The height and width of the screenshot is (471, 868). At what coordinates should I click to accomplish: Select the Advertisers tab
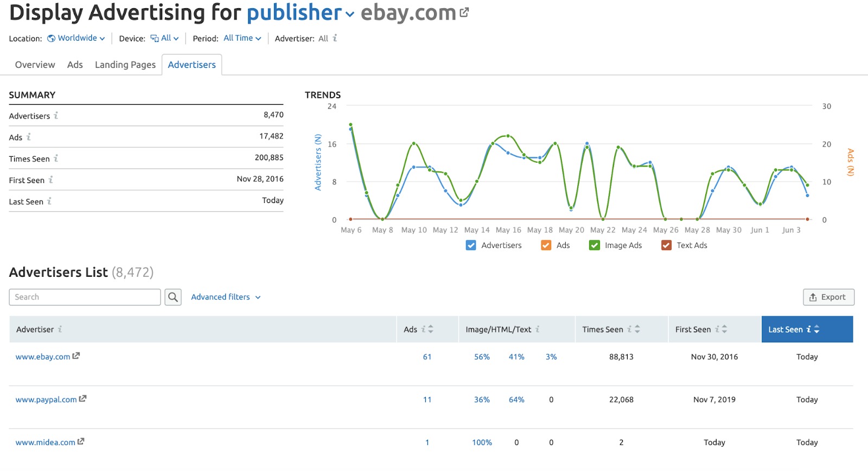[192, 65]
